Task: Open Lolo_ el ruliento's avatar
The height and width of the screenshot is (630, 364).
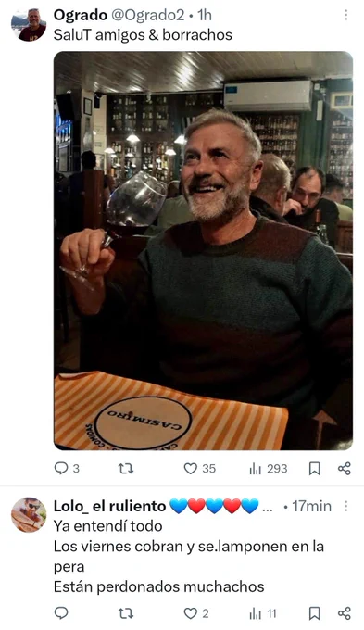Action: click(29, 515)
